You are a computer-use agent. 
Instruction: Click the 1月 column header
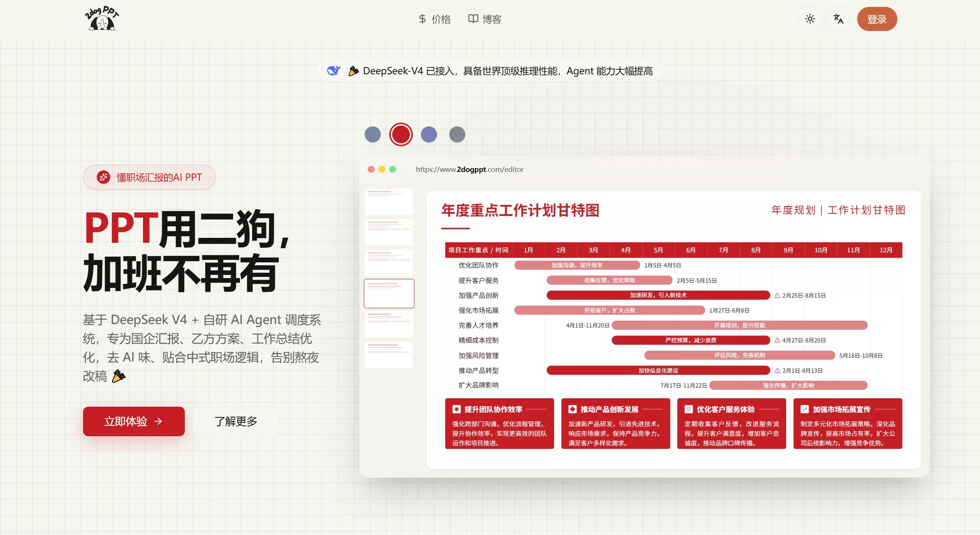pos(528,250)
